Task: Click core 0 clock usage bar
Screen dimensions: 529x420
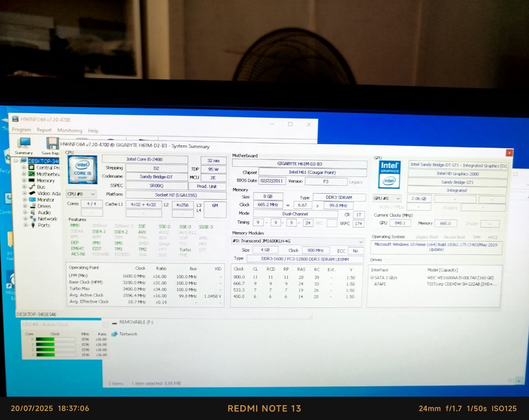Action: 56,339
